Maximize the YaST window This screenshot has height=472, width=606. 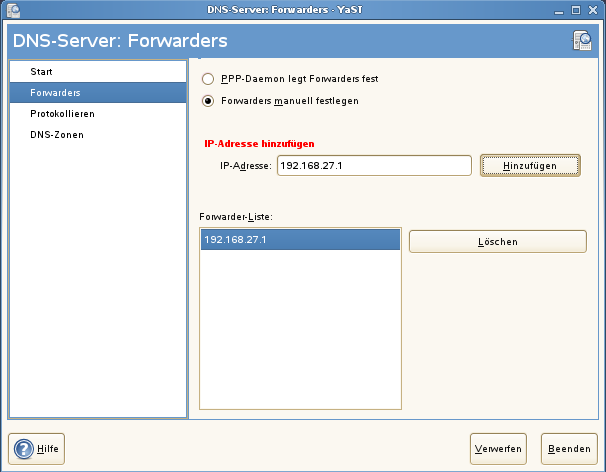576,10
